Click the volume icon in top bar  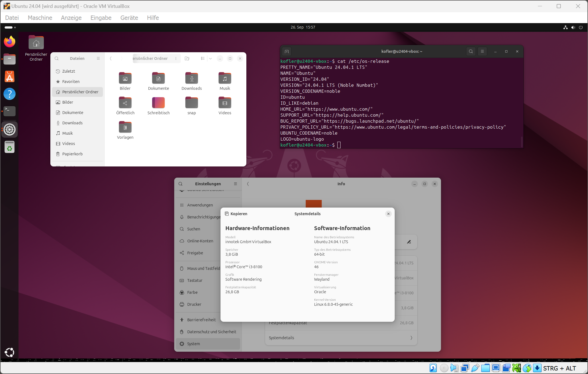pyautogui.click(x=573, y=27)
